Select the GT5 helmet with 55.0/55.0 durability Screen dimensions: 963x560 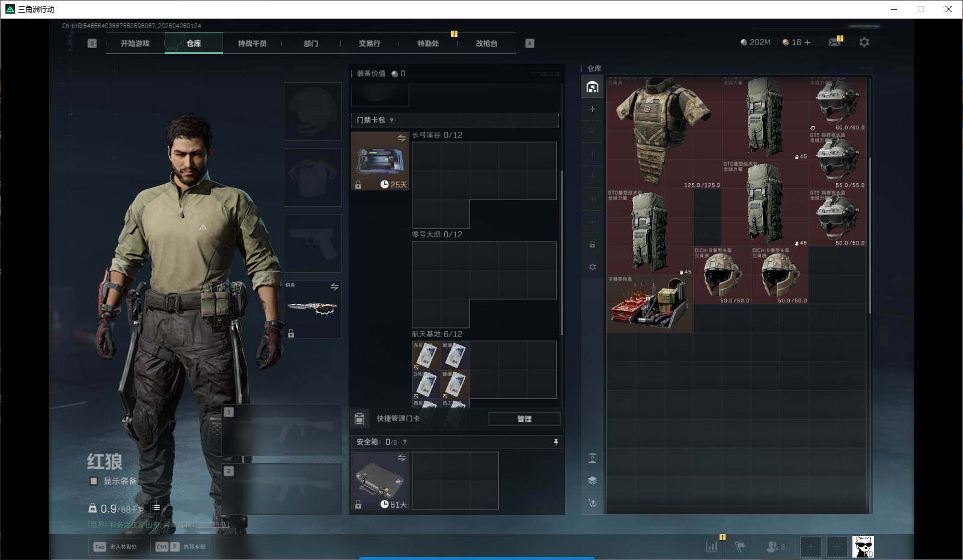(838, 161)
